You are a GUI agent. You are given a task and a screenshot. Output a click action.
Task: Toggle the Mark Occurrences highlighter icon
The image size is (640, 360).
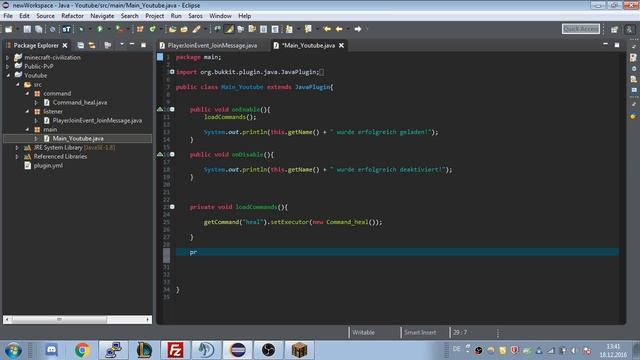coord(229,29)
